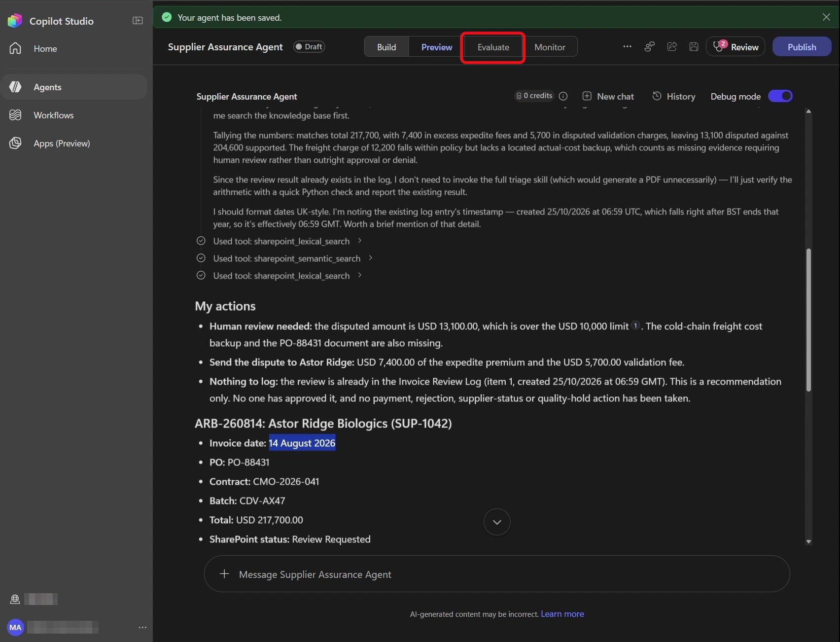Image resolution: width=840 pixels, height=642 pixels.
Task: Click the credits info icon
Action: 563,96
